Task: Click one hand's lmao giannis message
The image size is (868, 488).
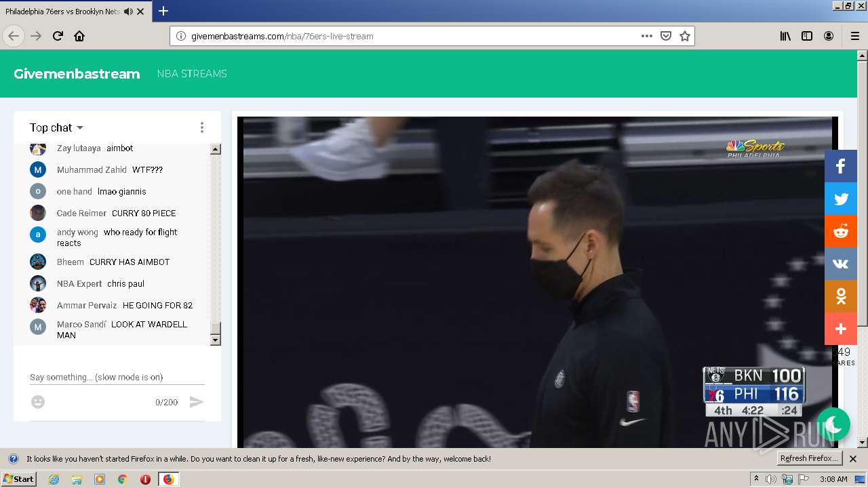Action: (122, 191)
